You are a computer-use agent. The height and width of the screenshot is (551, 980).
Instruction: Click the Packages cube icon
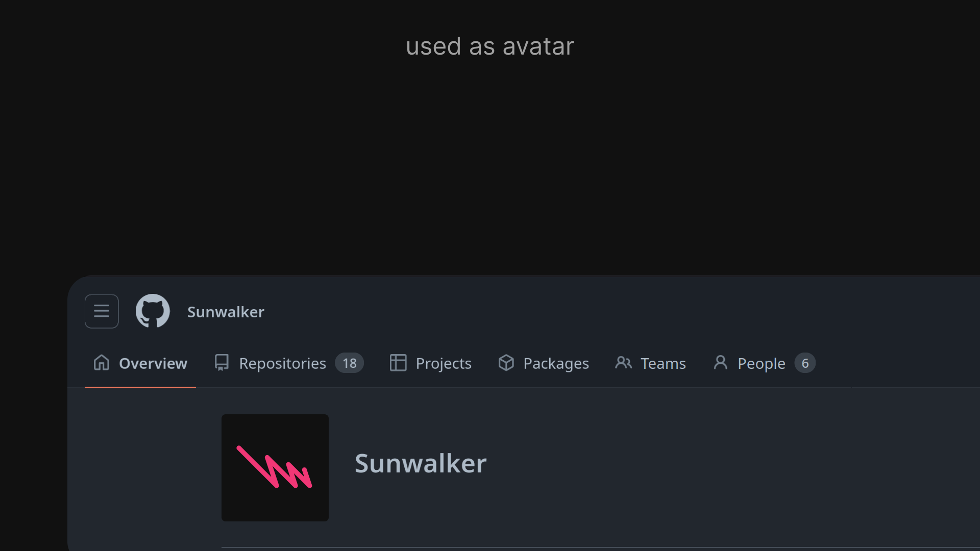click(506, 363)
